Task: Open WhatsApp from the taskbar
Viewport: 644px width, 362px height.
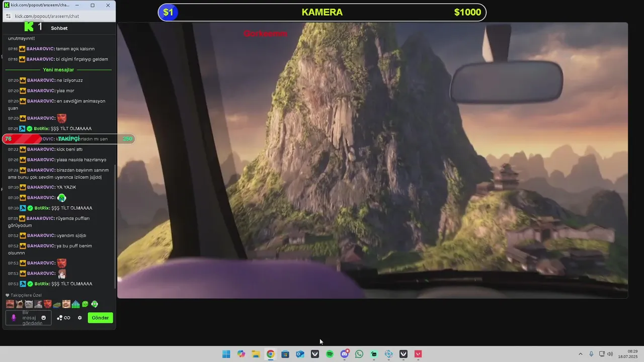Action: tap(359, 354)
